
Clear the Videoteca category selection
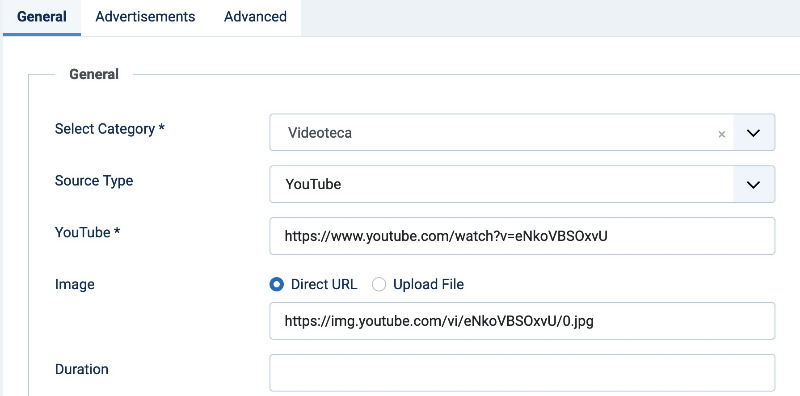721,134
